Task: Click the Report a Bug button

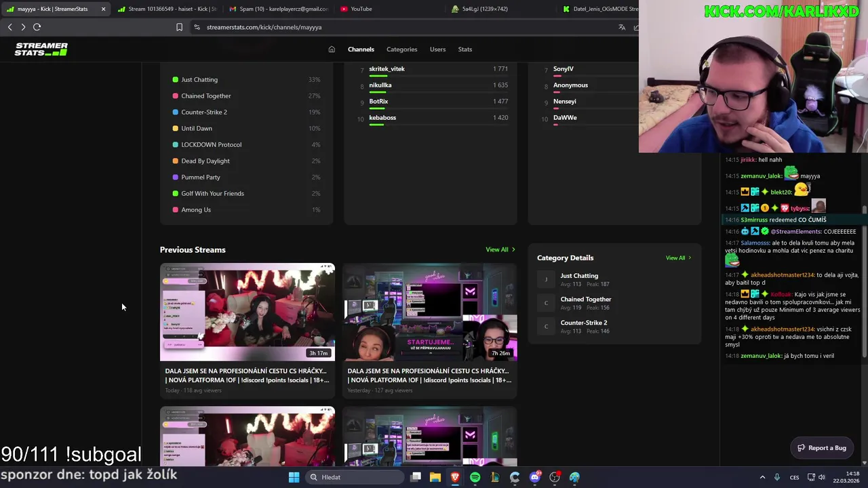Action: (822, 448)
